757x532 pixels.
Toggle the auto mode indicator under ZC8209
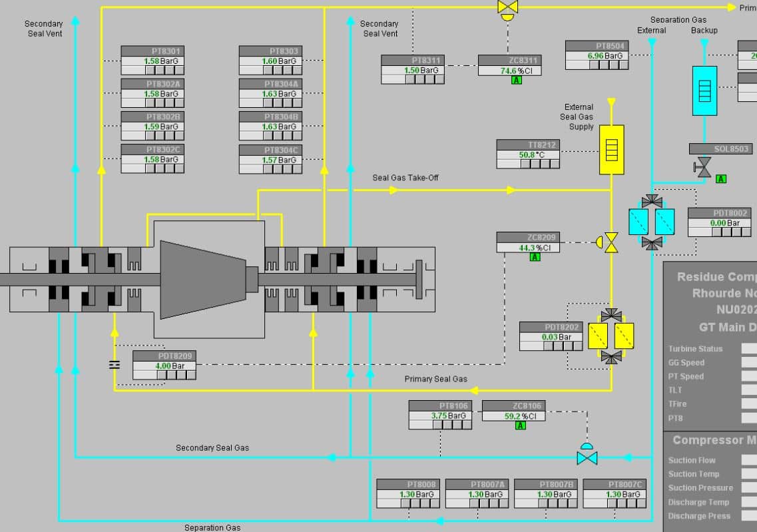click(x=535, y=257)
